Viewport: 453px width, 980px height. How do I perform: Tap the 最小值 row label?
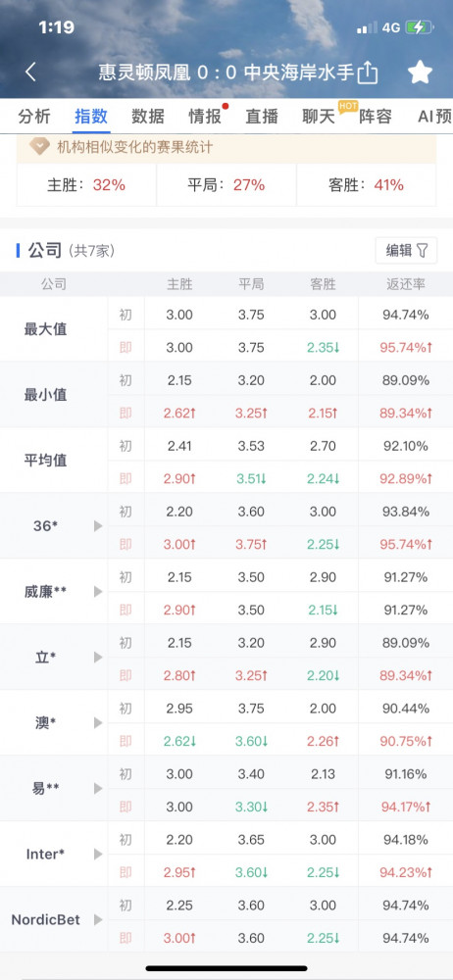(45, 395)
